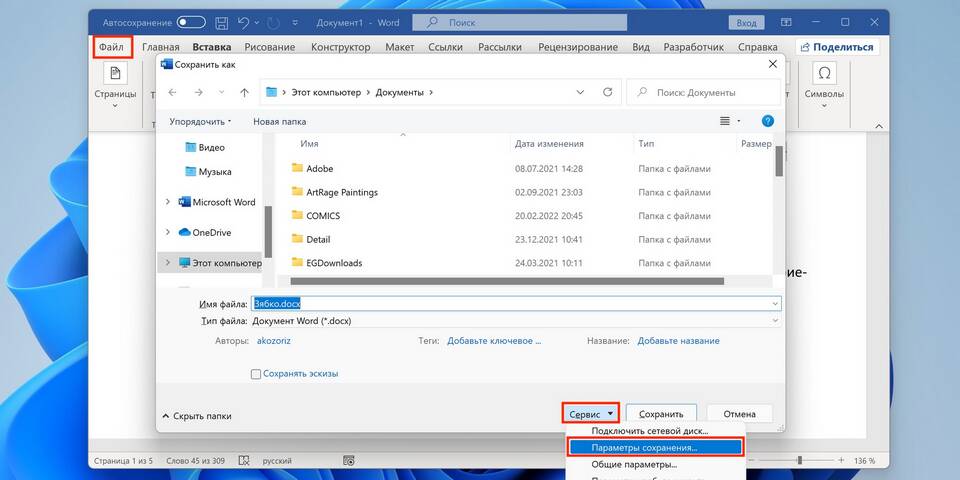Image resolution: width=960 pixels, height=480 pixels.
Task: Click the Поделиться share button
Action: [x=837, y=47]
